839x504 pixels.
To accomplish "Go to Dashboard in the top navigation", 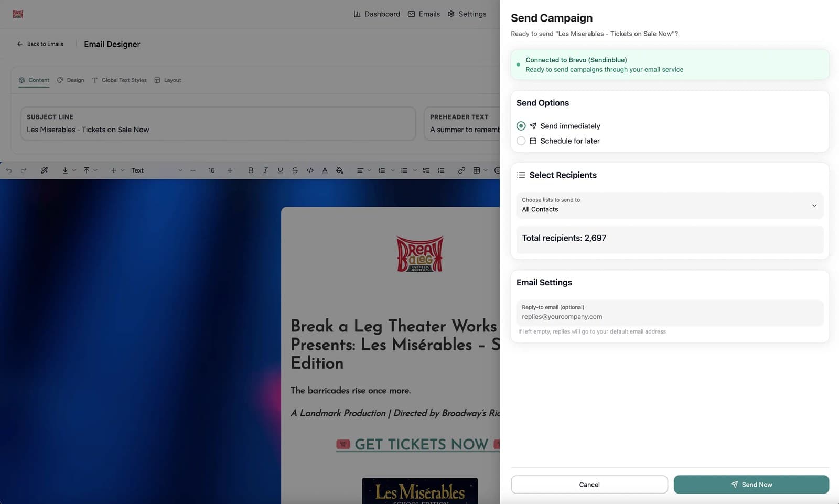I will pyautogui.click(x=377, y=14).
